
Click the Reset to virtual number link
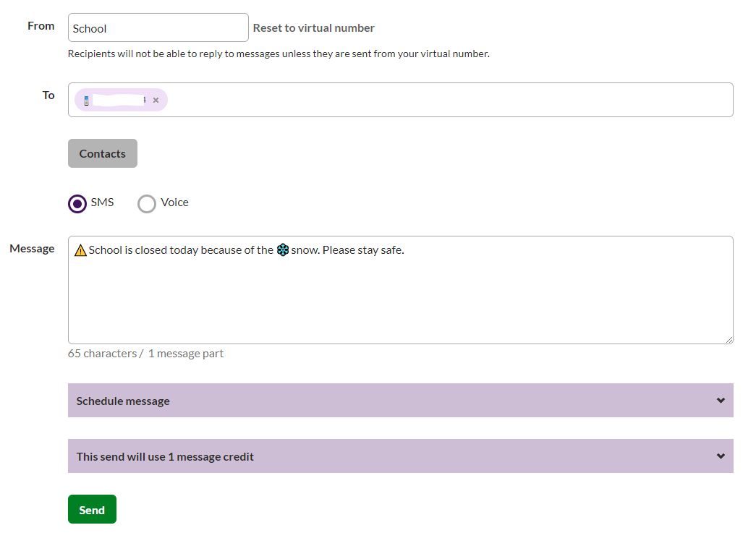[313, 28]
